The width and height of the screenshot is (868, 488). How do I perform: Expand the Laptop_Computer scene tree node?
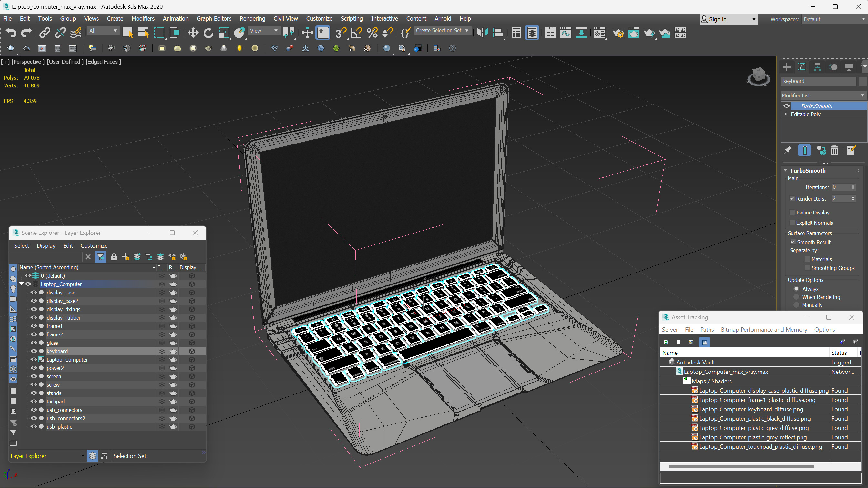(22, 284)
